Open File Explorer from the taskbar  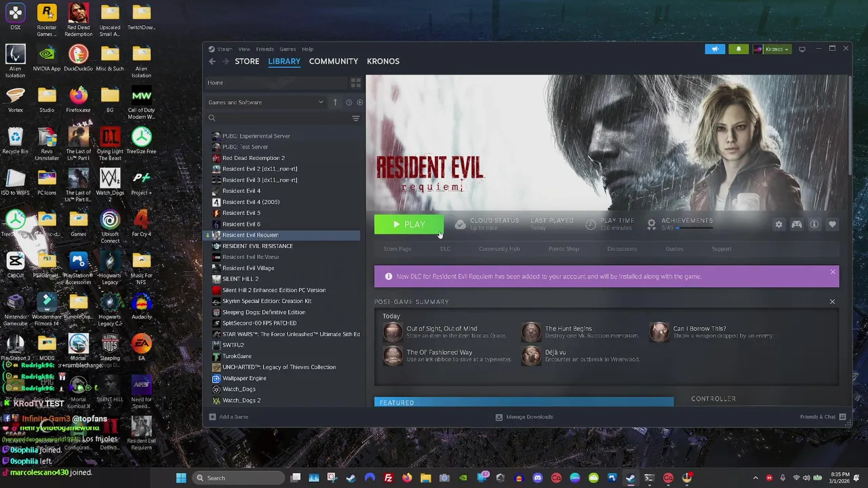(x=425, y=478)
